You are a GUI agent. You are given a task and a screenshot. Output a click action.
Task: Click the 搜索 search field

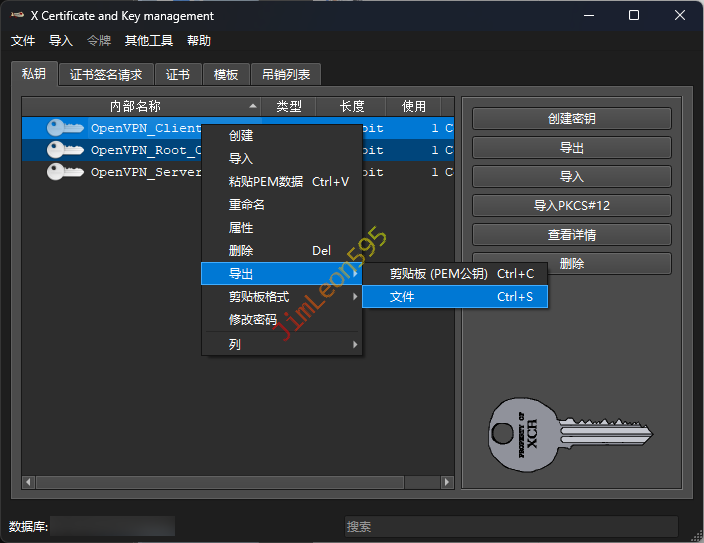(x=510, y=526)
